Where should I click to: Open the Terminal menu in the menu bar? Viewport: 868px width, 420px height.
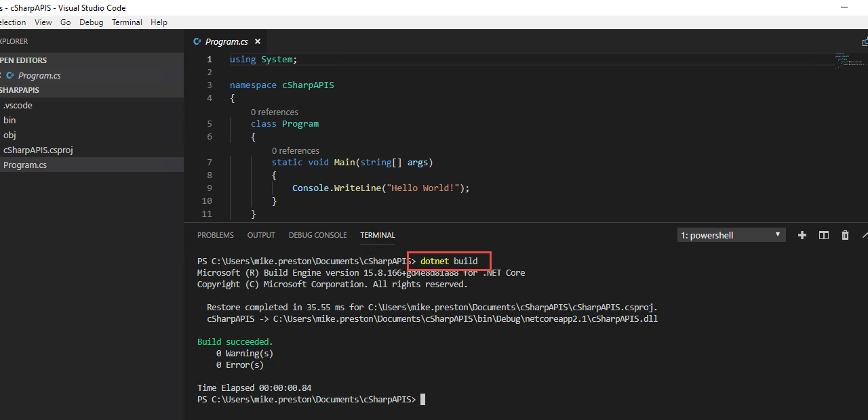(x=127, y=22)
